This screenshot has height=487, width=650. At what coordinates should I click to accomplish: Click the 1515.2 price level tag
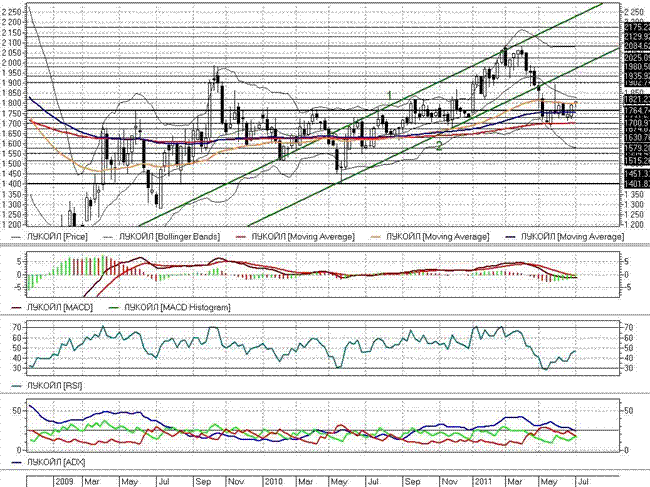(636, 160)
